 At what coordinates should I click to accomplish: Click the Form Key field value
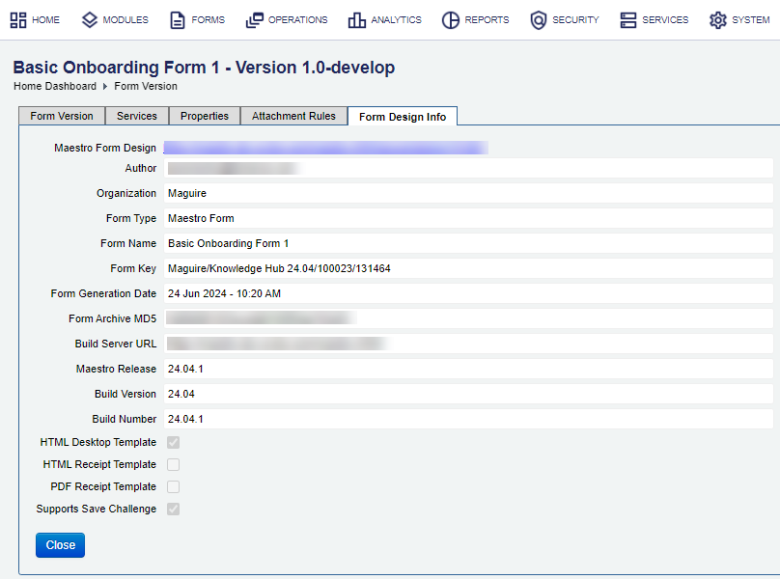468,269
